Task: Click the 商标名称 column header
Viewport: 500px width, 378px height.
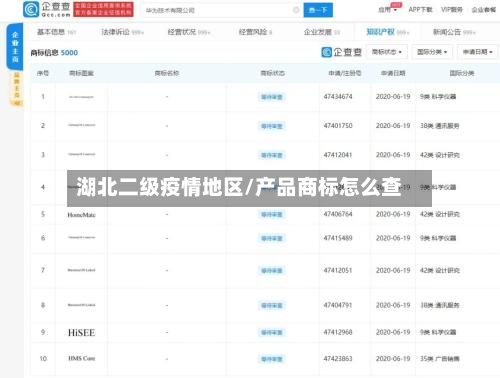Action: click(167, 73)
